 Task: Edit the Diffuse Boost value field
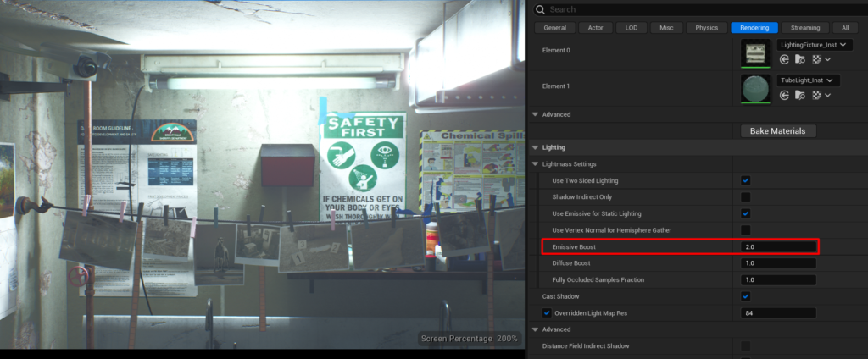pyautogui.click(x=778, y=263)
